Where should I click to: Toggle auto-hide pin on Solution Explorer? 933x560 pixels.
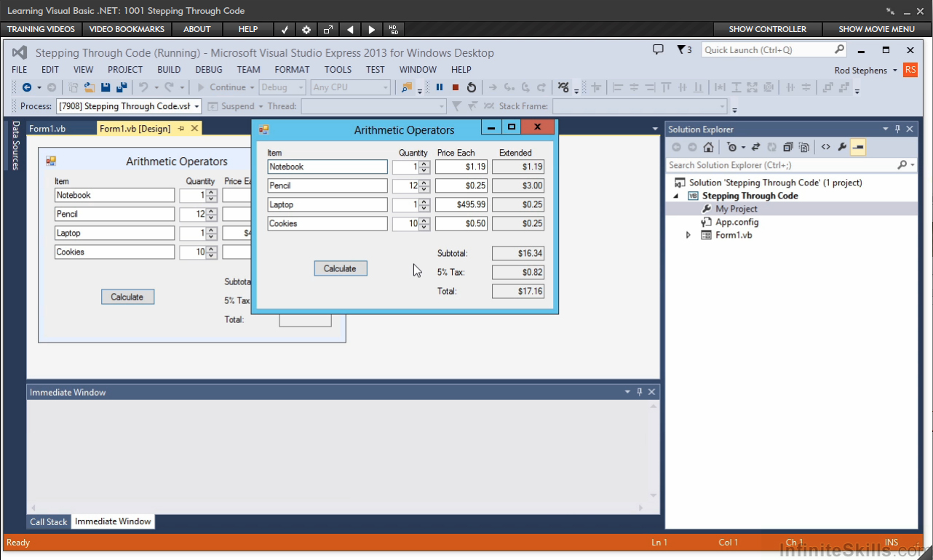click(897, 129)
